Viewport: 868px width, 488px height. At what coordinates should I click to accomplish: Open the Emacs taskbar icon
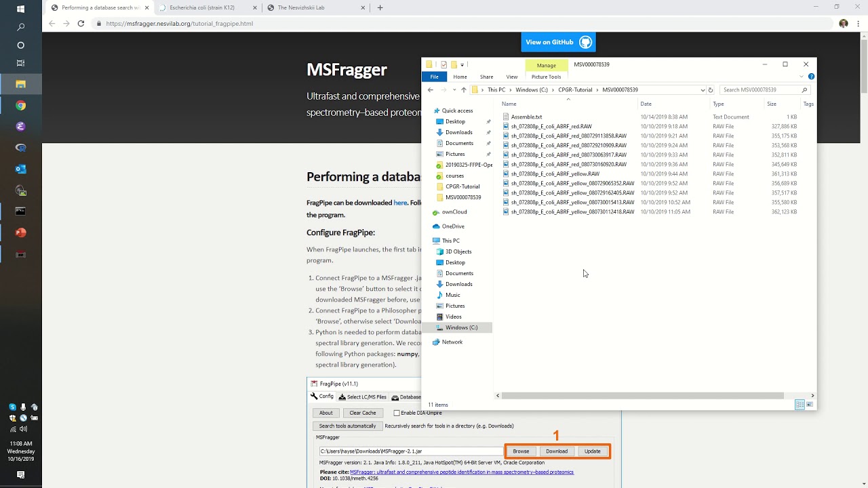(20, 126)
